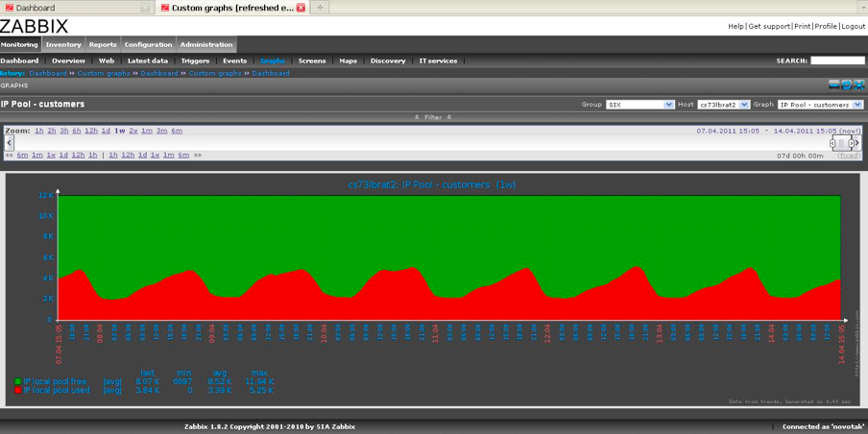Open the Group dropdown showing SIX
The height and width of the screenshot is (434, 868).
(x=639, y=104)
